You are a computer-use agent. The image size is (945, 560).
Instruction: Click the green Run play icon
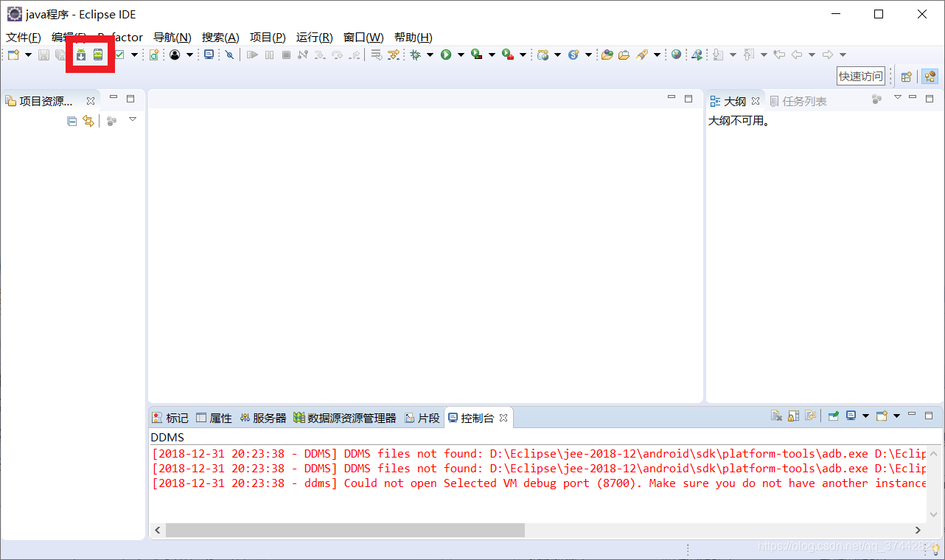[446, 55]
